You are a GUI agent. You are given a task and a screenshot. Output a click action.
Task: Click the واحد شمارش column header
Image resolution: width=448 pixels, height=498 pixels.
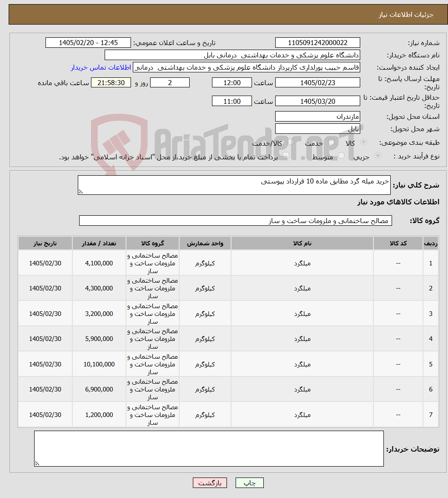pos(205,243)
